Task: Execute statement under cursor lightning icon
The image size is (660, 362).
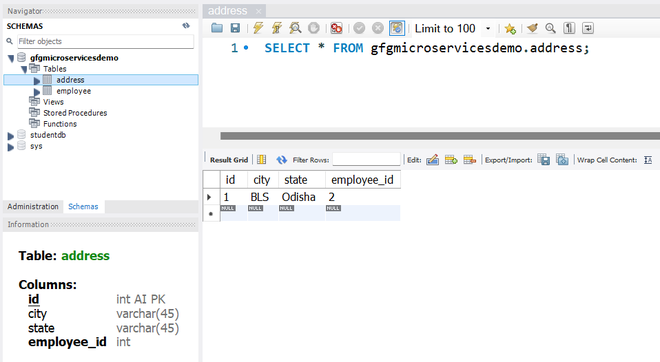Action: [277, 28]
